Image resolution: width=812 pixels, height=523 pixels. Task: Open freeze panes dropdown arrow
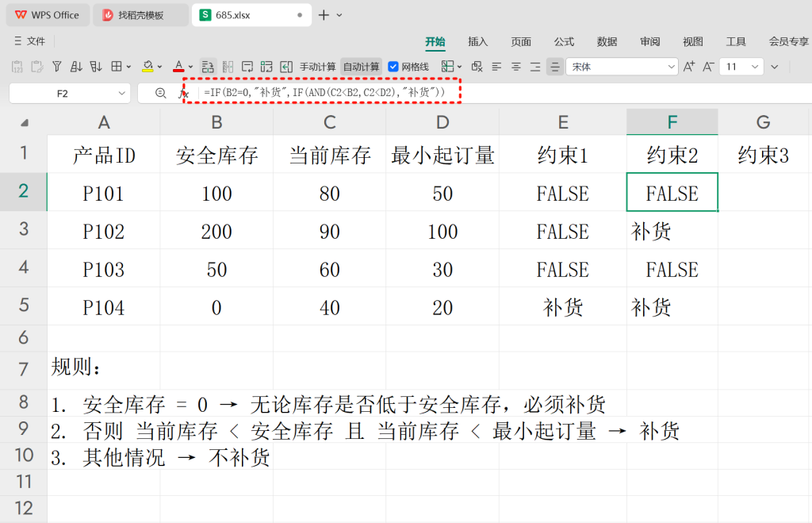click(x=459, y=67)
